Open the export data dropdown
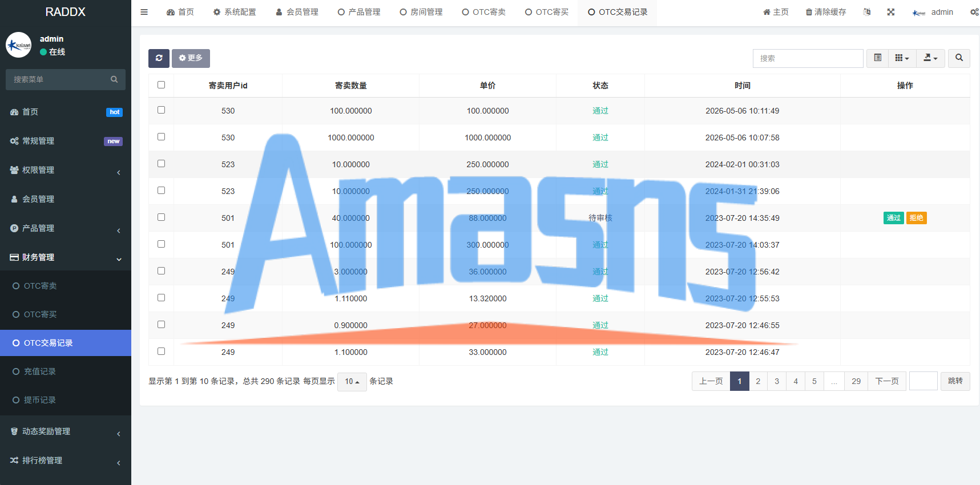Screen dimensions: 980x485 [930, 58]
